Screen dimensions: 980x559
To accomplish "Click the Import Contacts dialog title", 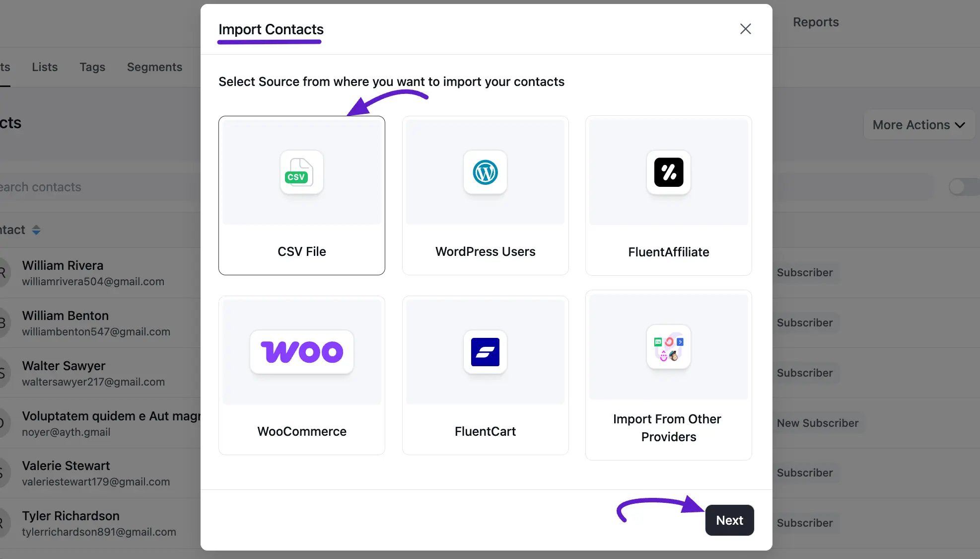I will click(271, 29).
